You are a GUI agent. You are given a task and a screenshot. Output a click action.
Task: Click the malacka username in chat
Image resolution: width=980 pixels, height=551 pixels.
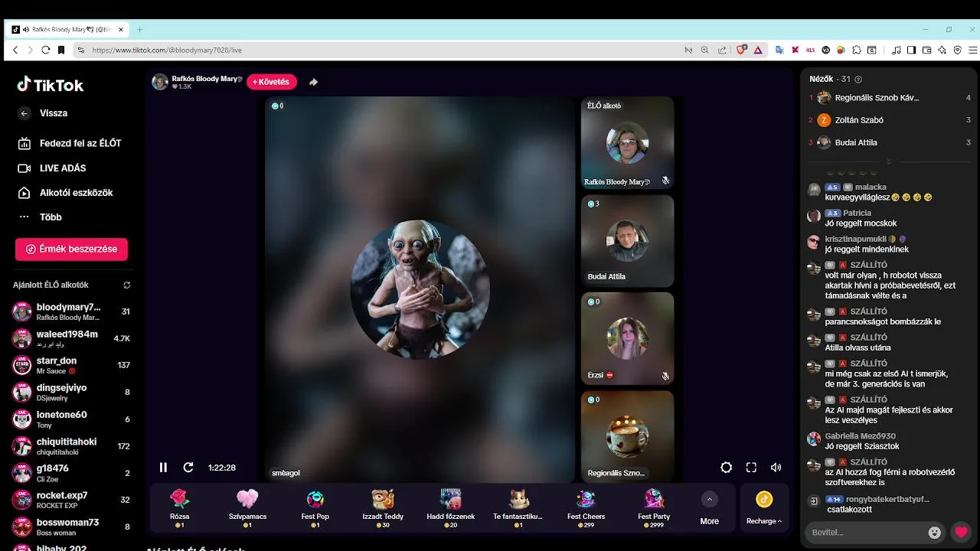tap(871, 187)
